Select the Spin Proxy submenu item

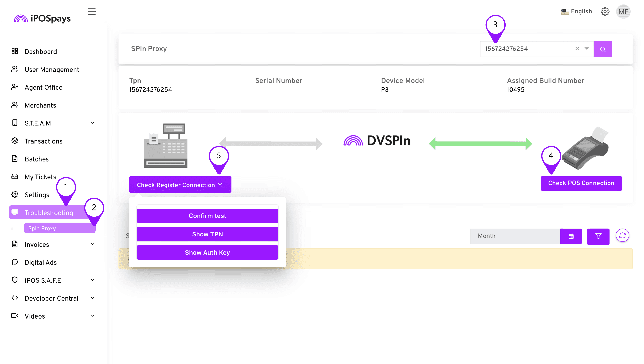[60, 228]
